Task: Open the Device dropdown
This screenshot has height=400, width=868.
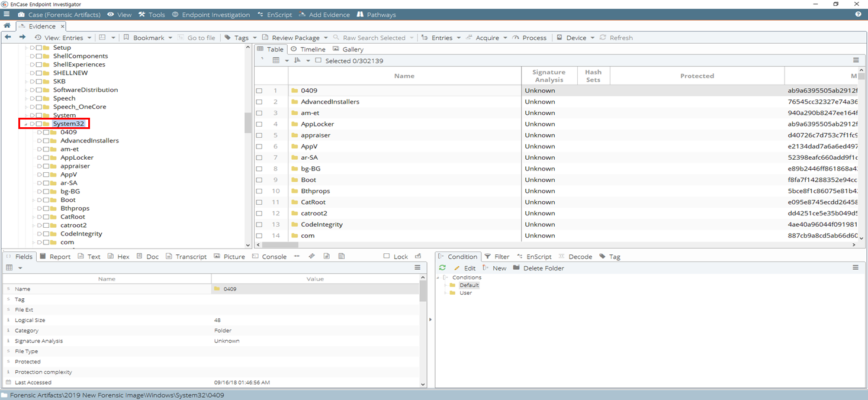Action: pyautogui.click(x=576, y=37)
